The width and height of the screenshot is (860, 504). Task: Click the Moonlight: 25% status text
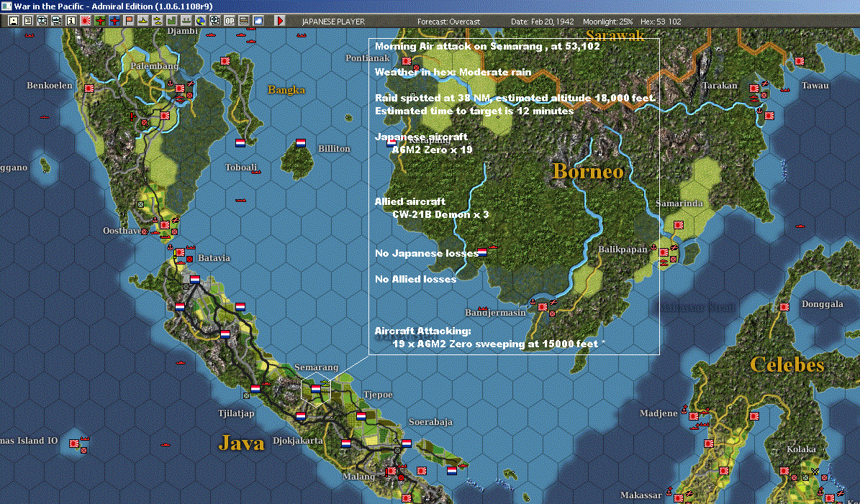[607, 22]
